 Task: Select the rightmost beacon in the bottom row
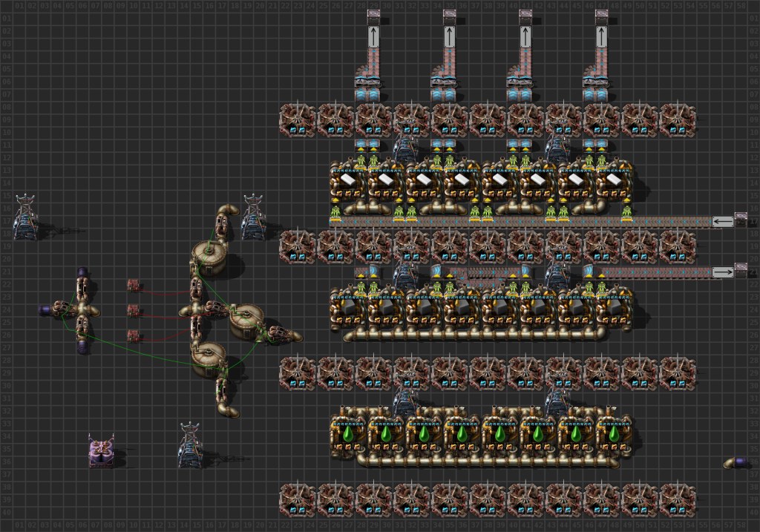[678, 499]
